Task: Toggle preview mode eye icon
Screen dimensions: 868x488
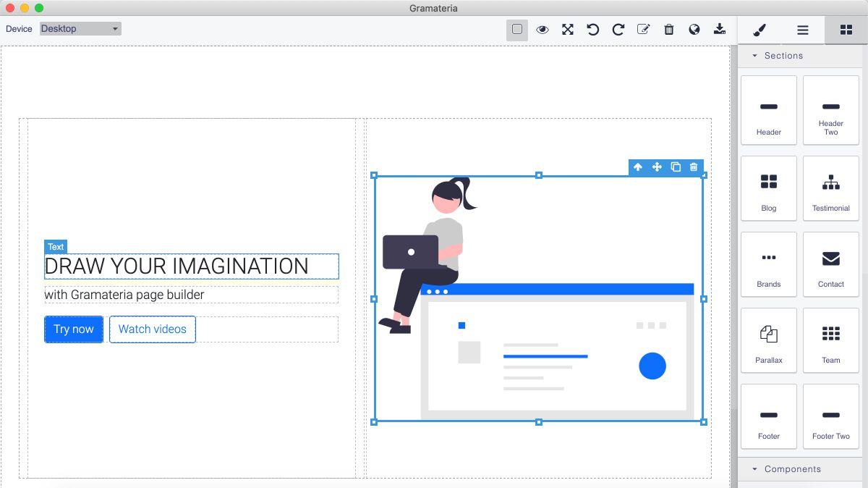Action: click(542, 29)
